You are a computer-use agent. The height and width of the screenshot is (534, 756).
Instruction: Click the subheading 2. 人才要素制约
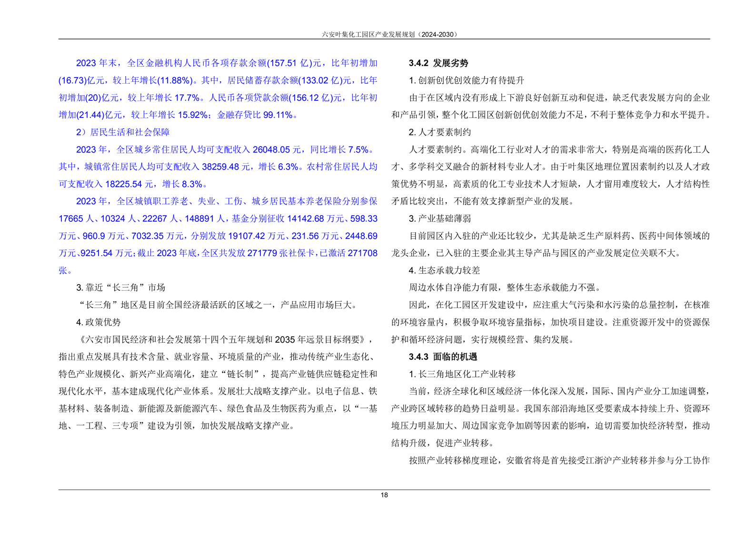tap(440, 132)
